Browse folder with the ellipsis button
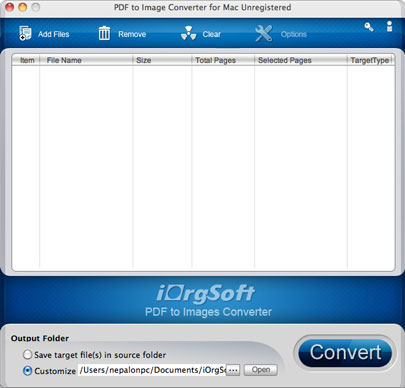The image size is (405, 388). [233, 370]
